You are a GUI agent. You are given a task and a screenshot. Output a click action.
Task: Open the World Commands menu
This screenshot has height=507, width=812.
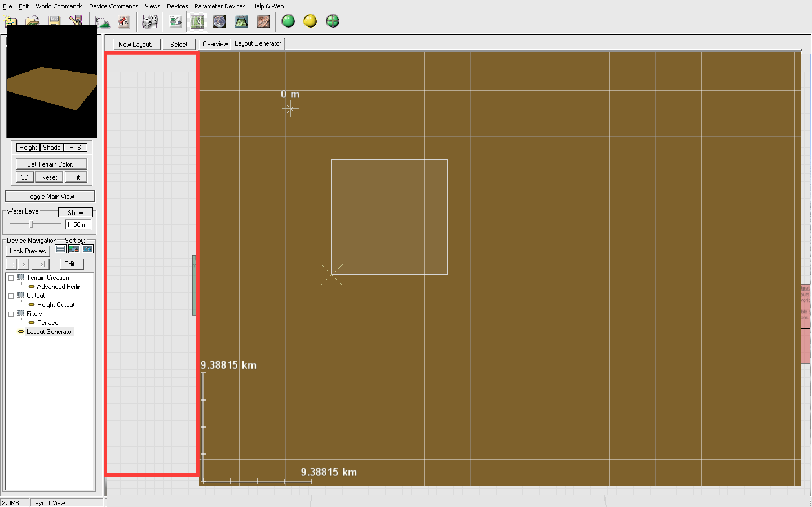coord(59,6)
